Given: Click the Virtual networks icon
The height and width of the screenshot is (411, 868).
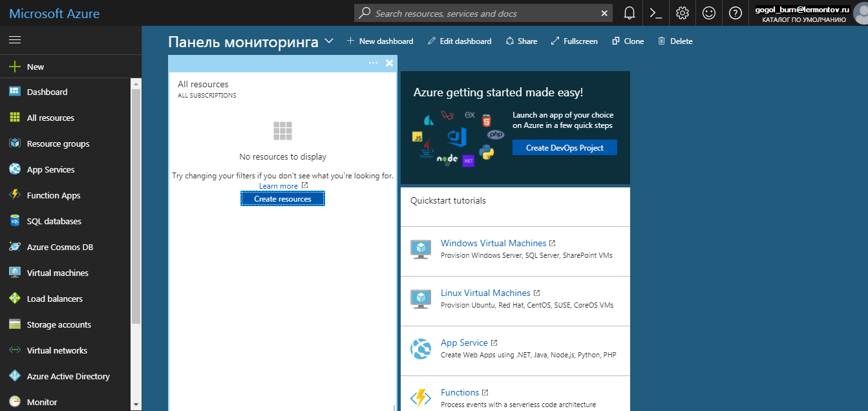Looking at the screenshot, I should 15,350.
